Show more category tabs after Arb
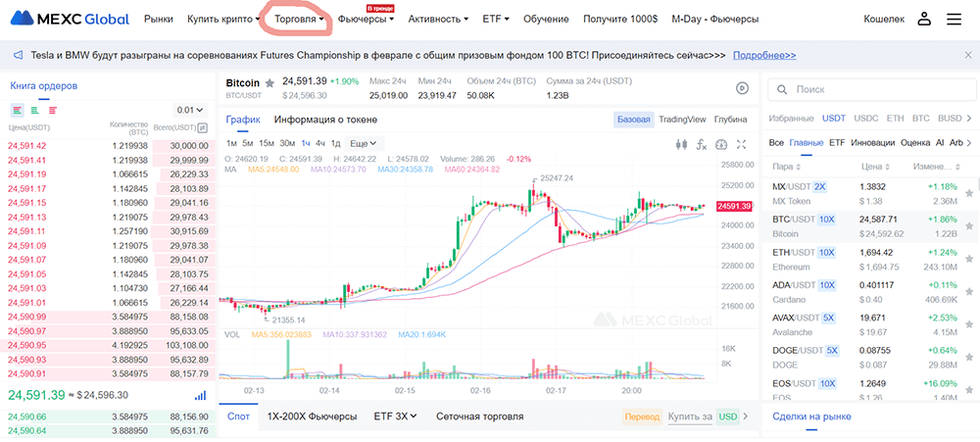The height and width of the screenshot is (442, 980). click(969, 142)
